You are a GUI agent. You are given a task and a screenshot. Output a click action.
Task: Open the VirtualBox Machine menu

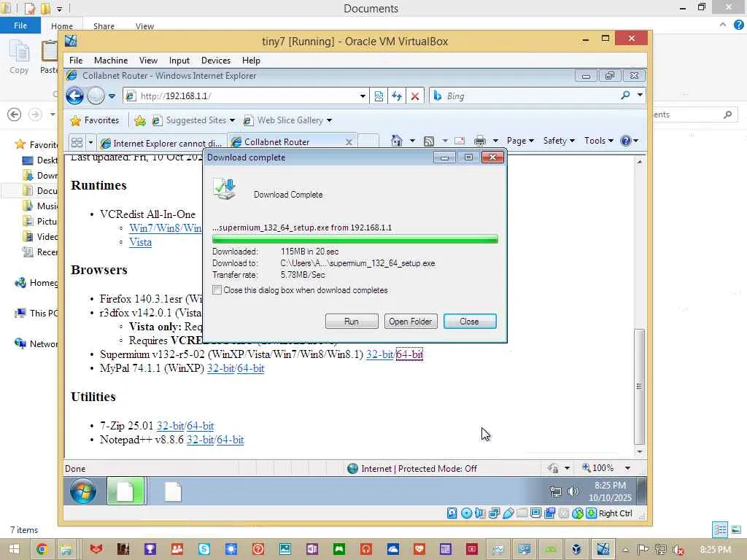tap(111, 61)
